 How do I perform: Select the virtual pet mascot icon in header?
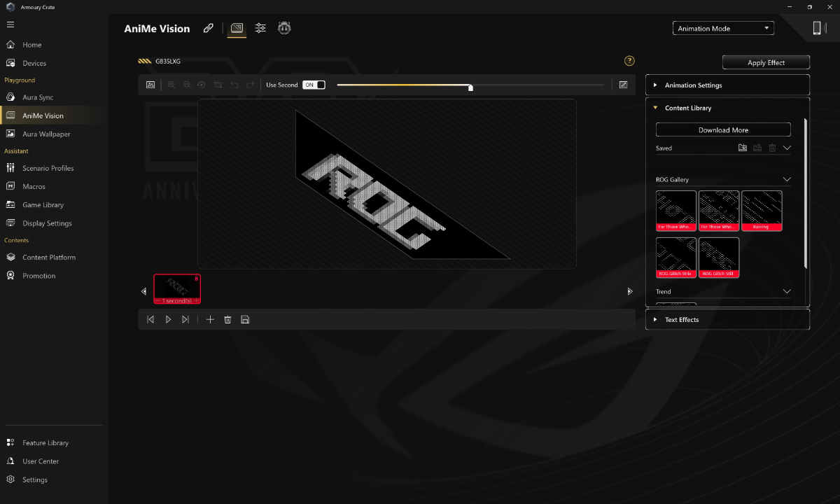click(284, 28)
